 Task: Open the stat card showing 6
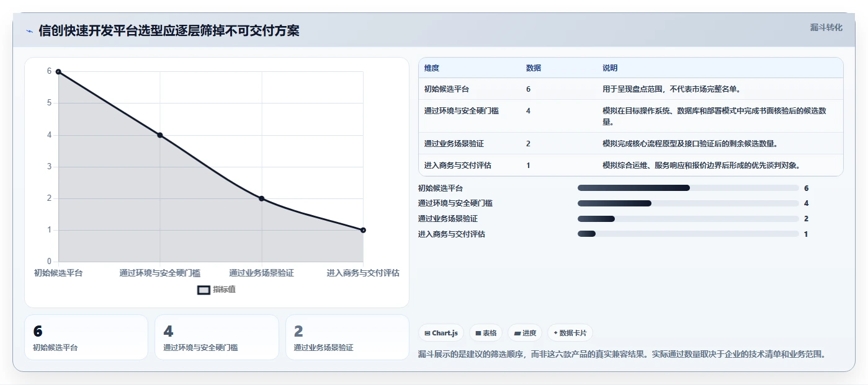pos(86,337)
